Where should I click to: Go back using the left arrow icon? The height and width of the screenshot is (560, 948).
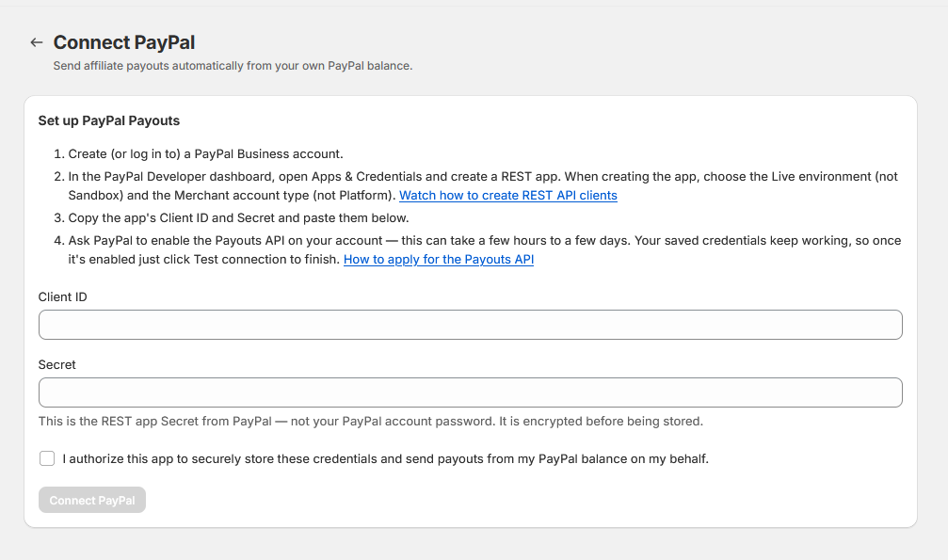37,42
